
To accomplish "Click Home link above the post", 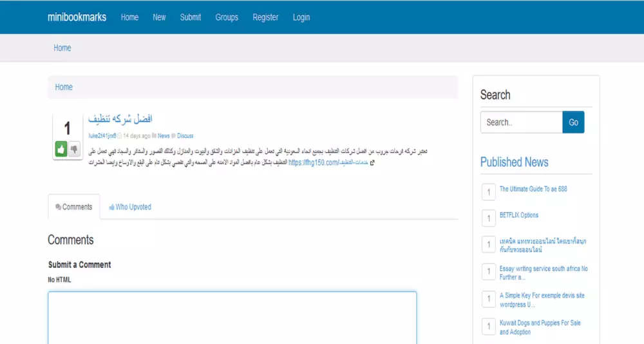I will [x=64, y=87].
